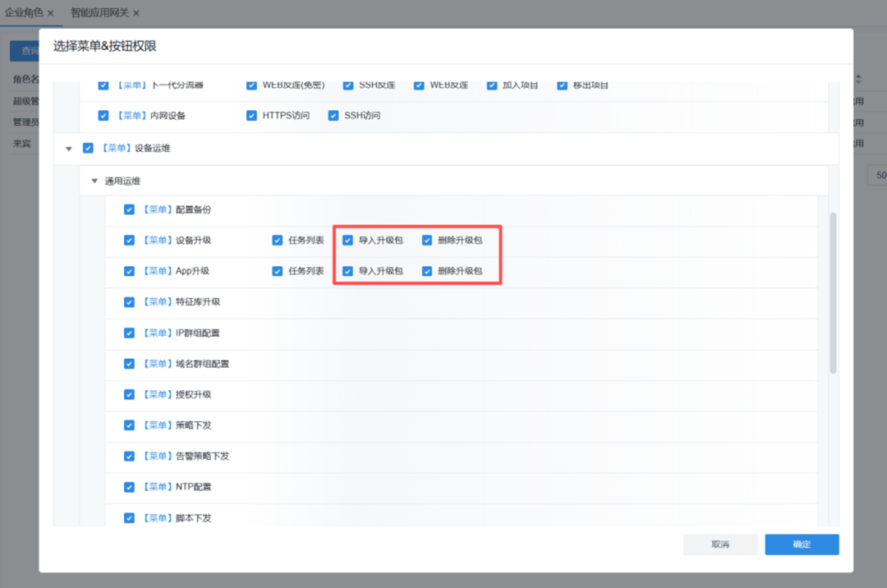The width and height of the screenshot is (887, 588).
Task: Disable the 特征库升级 menu permission
Action: coord(129,302)
